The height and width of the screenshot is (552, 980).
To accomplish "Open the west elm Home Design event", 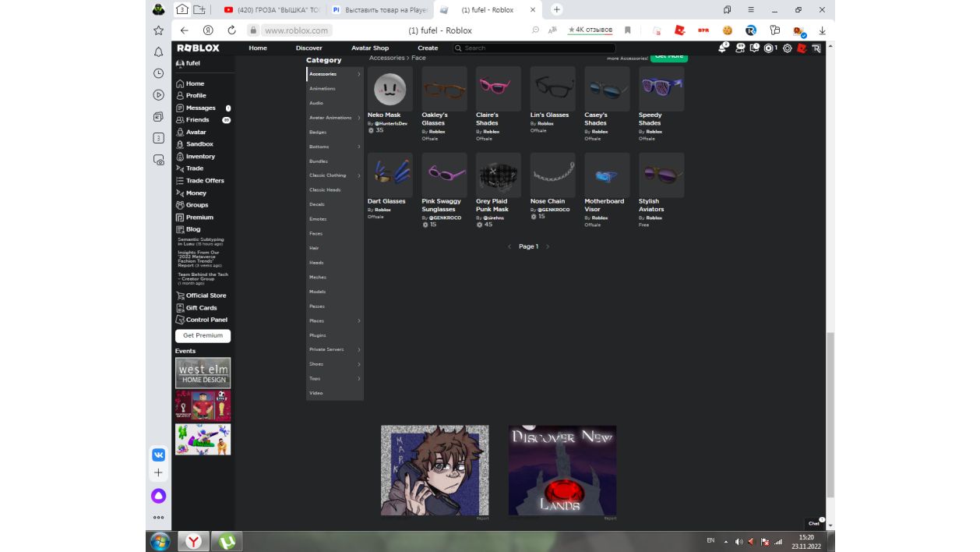I will [203, 373].
